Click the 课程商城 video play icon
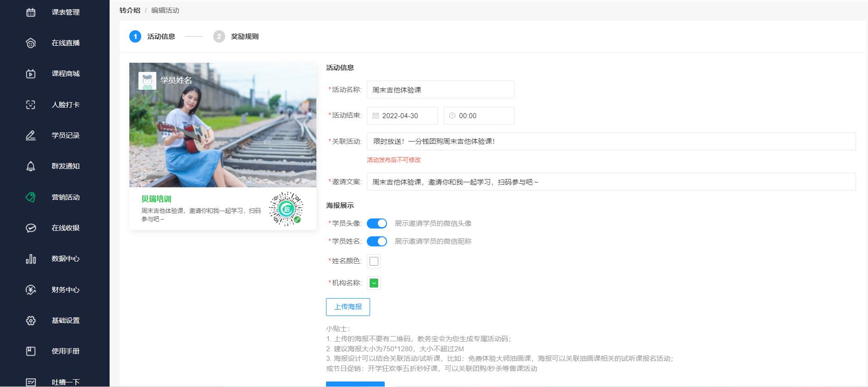Viewport: 868px width, 387px height. click(31, 74)
